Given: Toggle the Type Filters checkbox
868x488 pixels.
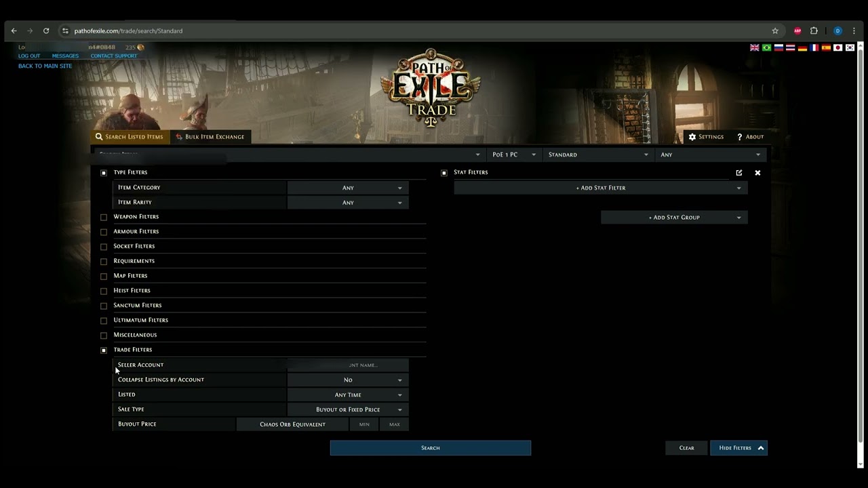Looking at the screenshot, I should [104, 173].
